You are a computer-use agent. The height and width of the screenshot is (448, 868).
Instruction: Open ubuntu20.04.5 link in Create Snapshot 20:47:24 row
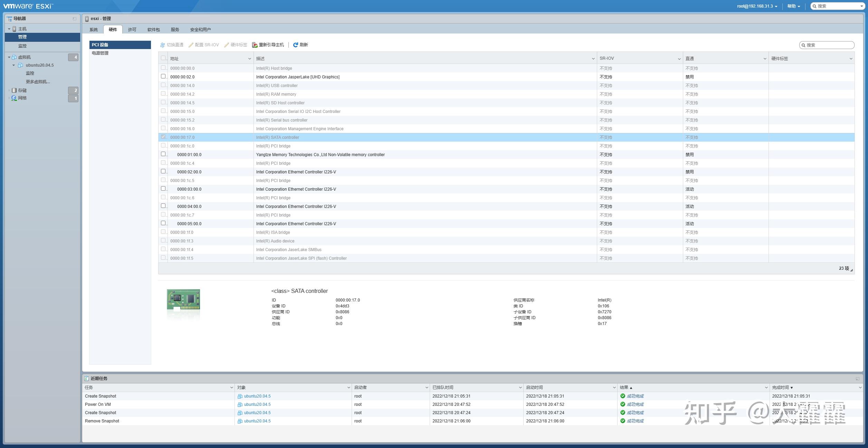[257, 413]
